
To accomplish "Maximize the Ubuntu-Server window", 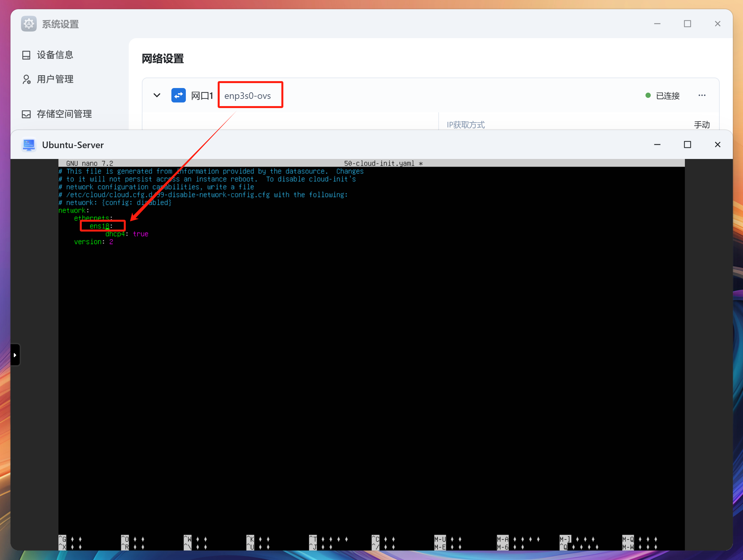I will point(687,145).
